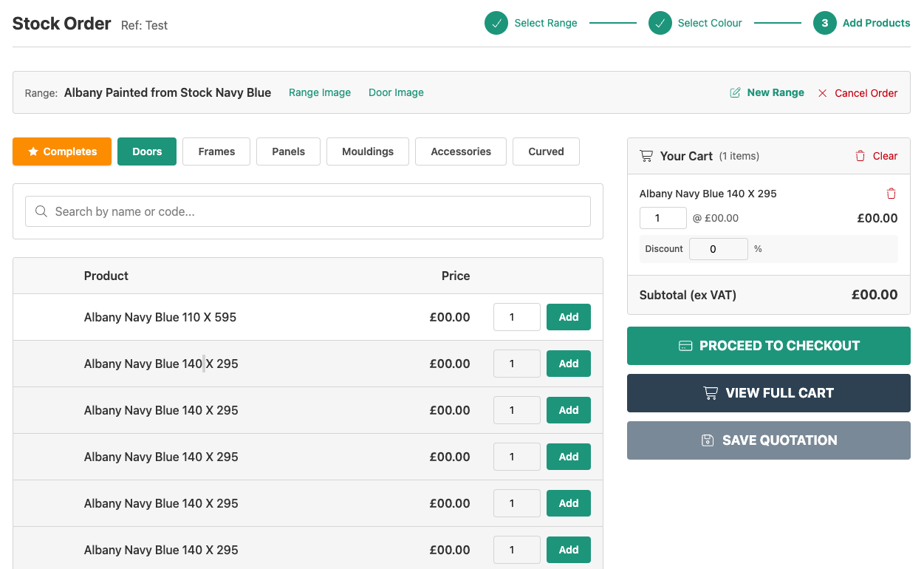Open the Door Image link
Image resolution: width=924 pixels, height=569 pixels.
pyautogui.click(x=396, y=92)
